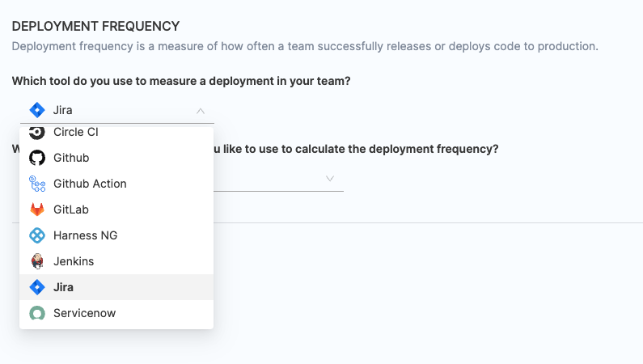Collapse the Jira tool dropdown chevron

(201, 111)
